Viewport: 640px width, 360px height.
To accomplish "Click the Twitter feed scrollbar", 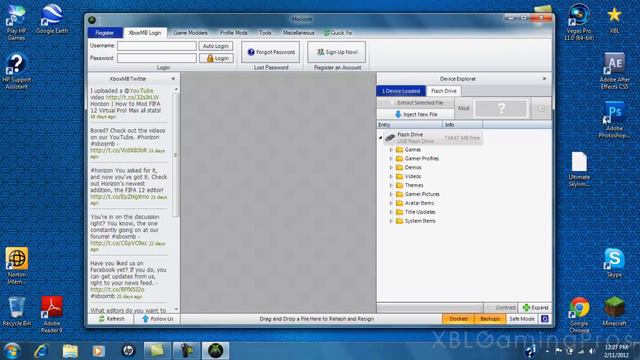I will coord(176,155).
